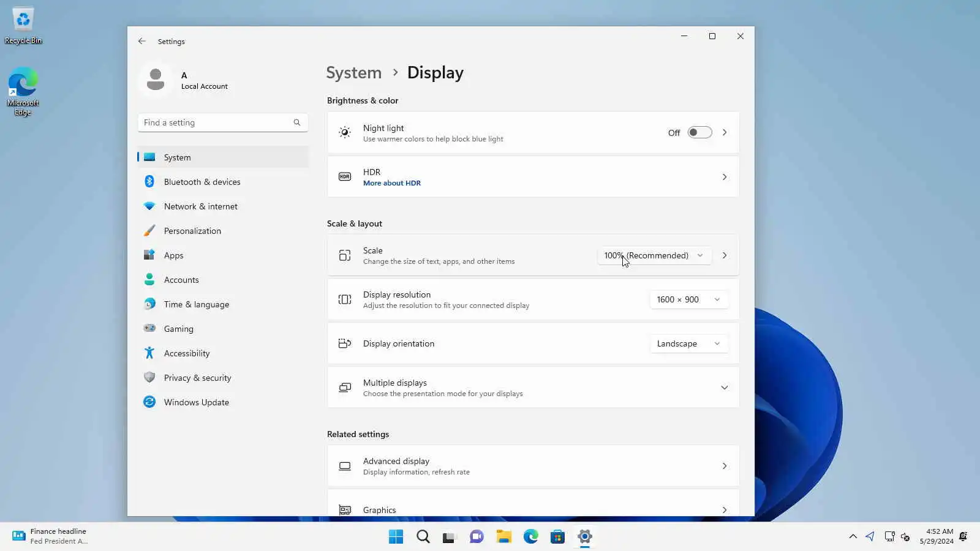Click the Display orientation row icon
980x551 pixels.
345,343
